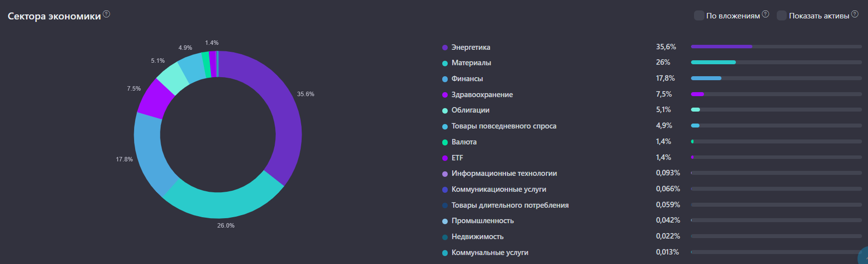Toggle the Показать активы checkbox
The image size is (868, 264).
click(782, 15)
